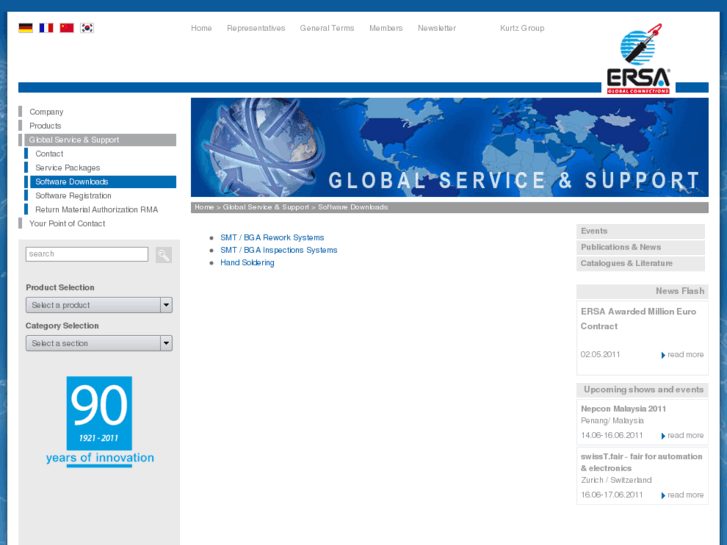Open the Representatives menu item
727x545 pixels.
[256, 28]
